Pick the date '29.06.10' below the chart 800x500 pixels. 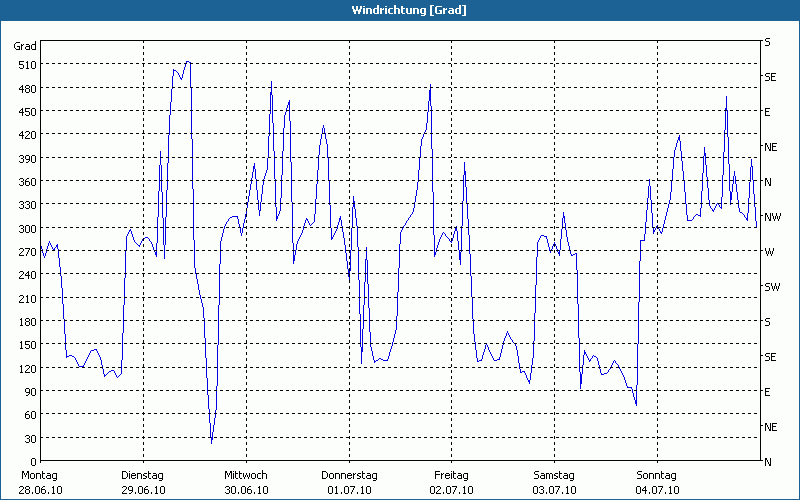143,490
